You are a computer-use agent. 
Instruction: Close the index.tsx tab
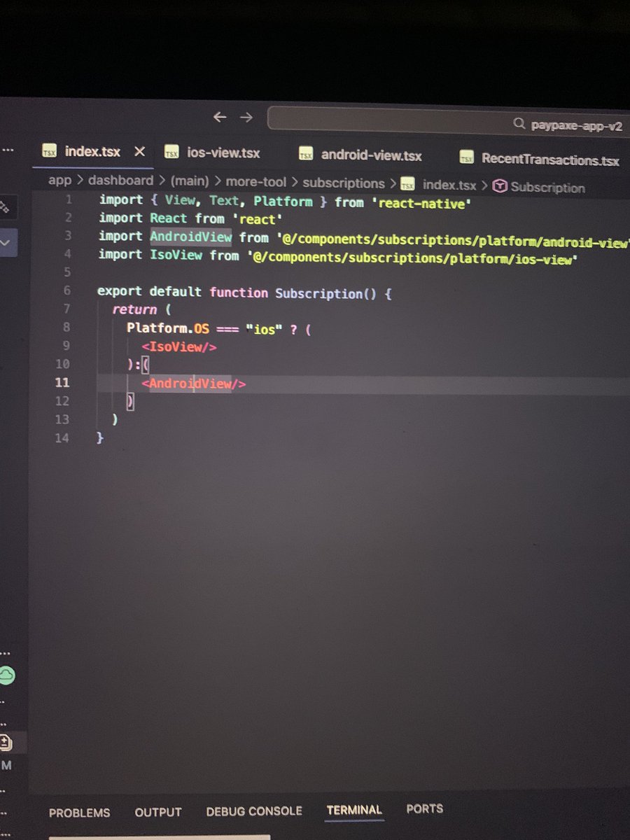pyautogui.click(x=139, y=151)
